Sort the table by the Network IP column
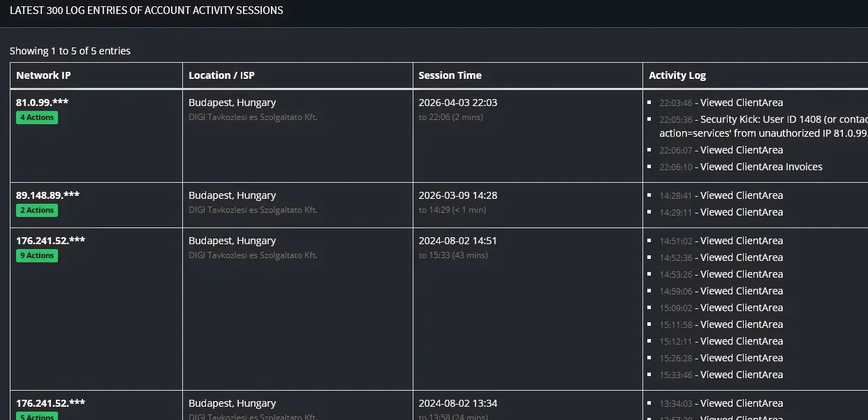The width and height of the screenshot is (868, 420). [x=43, y=75]
